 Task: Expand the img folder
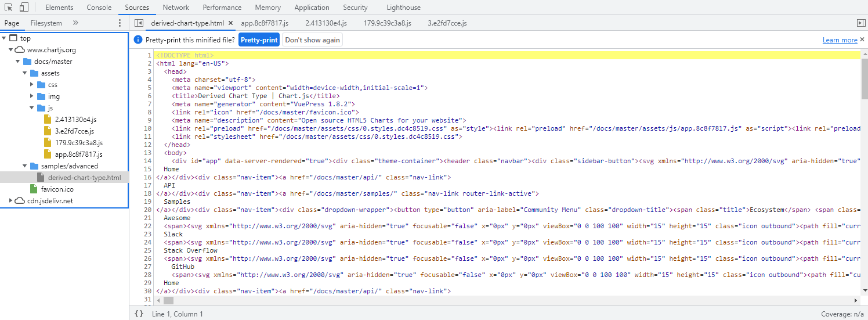coord(32,96)
